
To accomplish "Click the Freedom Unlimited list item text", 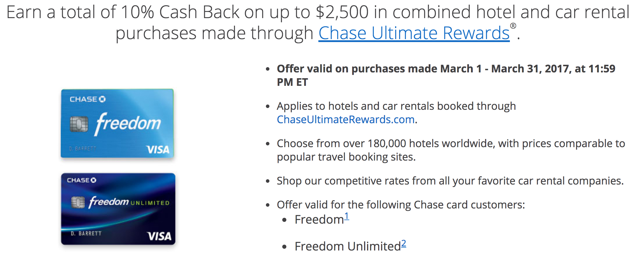I will tap(348, 246).
